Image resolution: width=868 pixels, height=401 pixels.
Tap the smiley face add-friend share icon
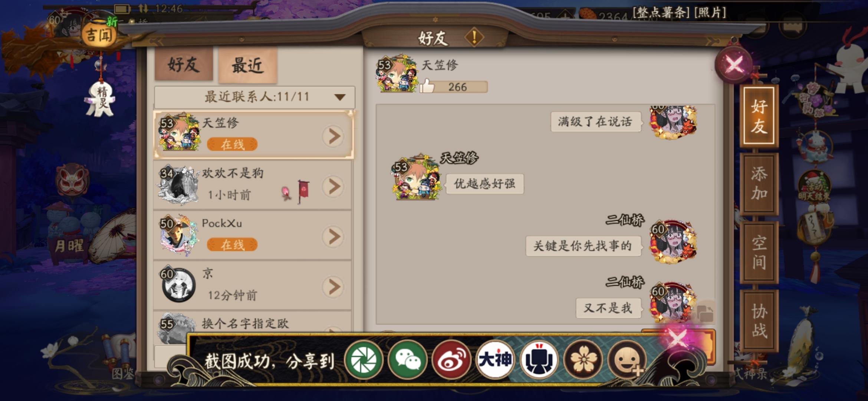[627, 359]
